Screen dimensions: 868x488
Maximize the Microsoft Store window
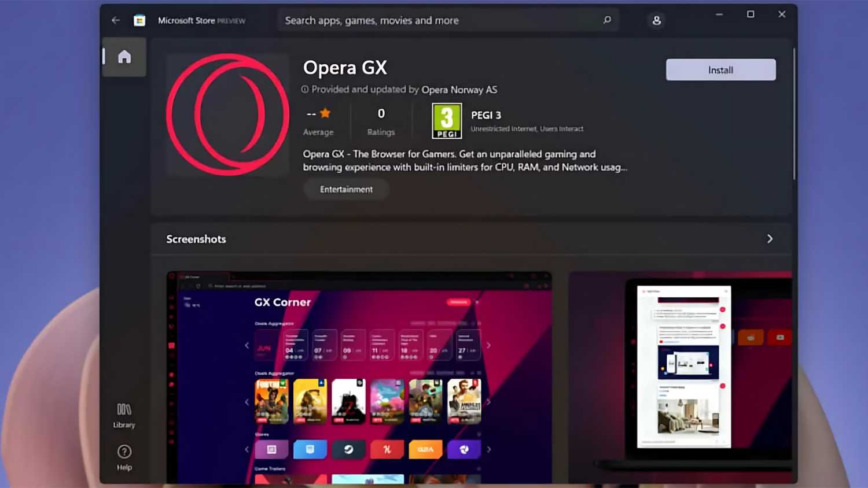[751, 14]
